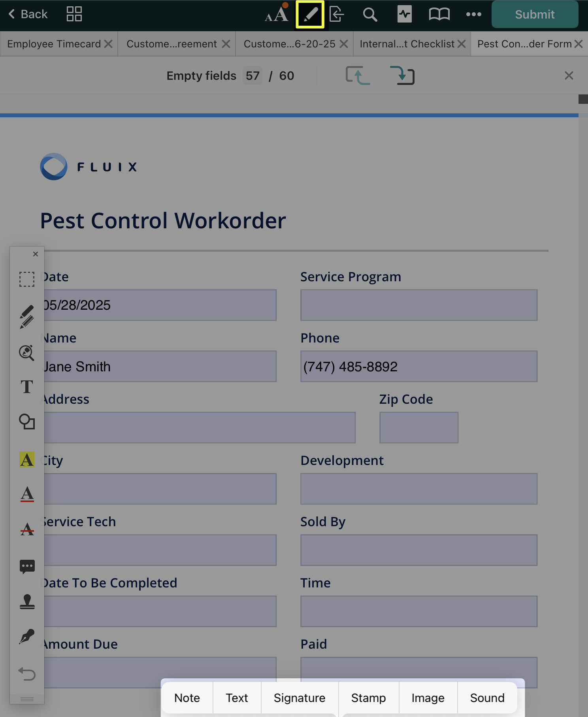
Task: Choose Signature from the popup menu
Action: 300,698
